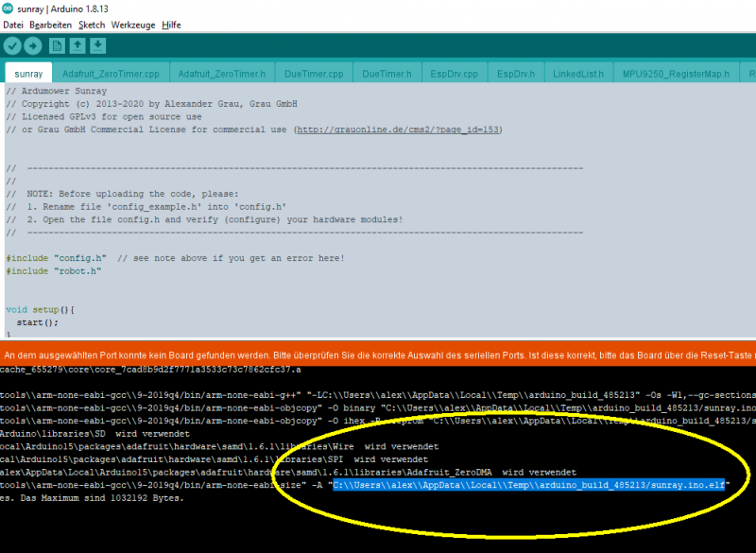Switch to the DueTimer.cpp tab
This screenshot has width=756, height=553.
pos(314,74)
